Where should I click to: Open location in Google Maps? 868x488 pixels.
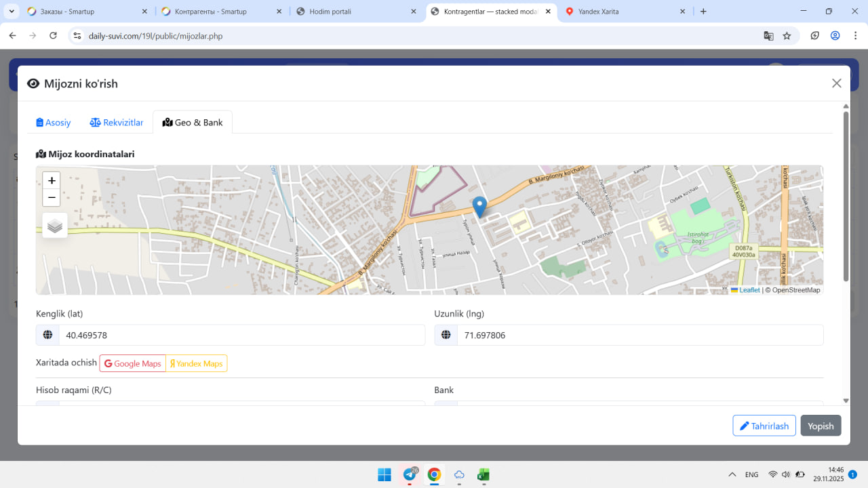[x=133, y=363]
